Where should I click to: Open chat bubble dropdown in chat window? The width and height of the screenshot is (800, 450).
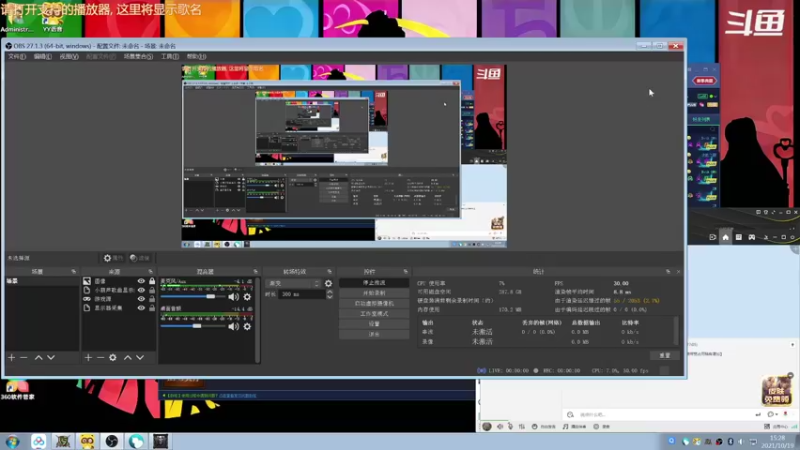click(771, 414)
